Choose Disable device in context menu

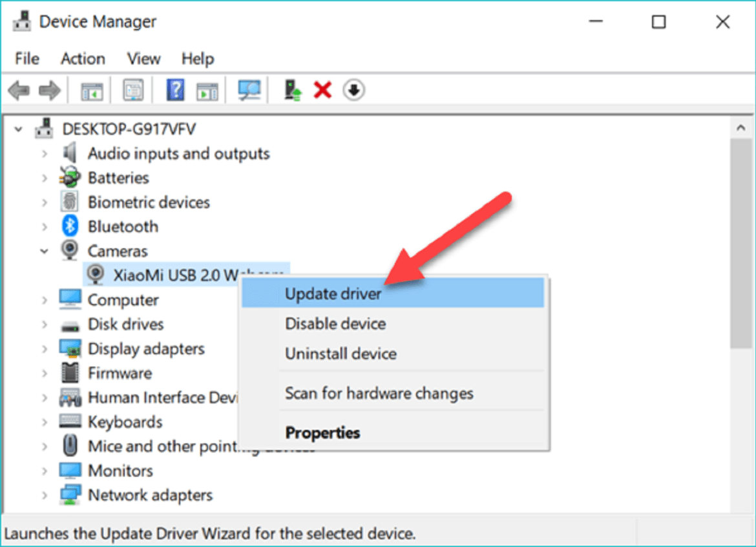click(335, 324)
